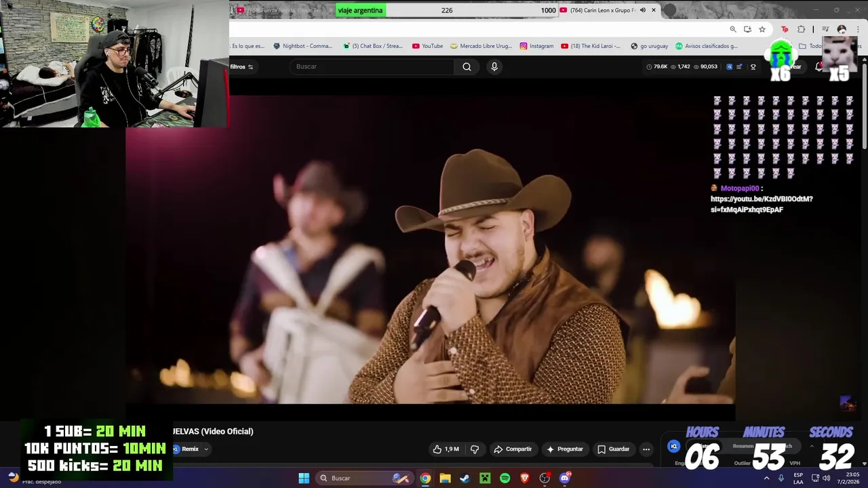Image resolution: width=868 pixels, height=488 pixels.
Task: Click the red Tp extension icon
Action: 785,29
